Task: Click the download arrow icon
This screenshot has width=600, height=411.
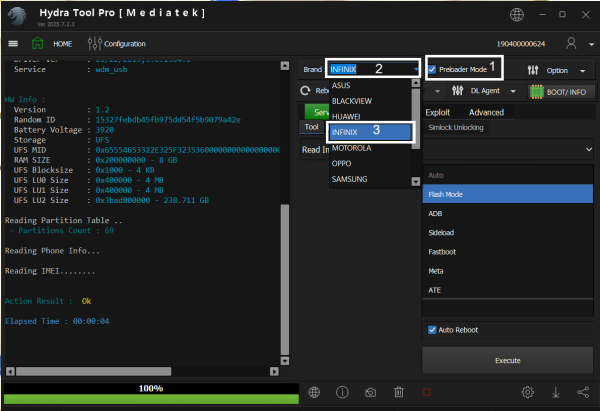Action: click(x=556, y=392)
